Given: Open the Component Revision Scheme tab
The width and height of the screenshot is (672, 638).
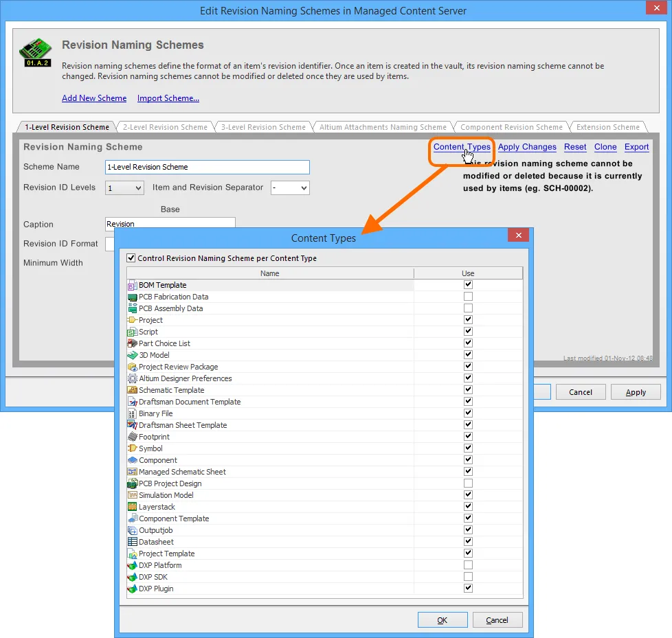Looking at the screenshot, I should pyautogui.click(x=511, y=127).
